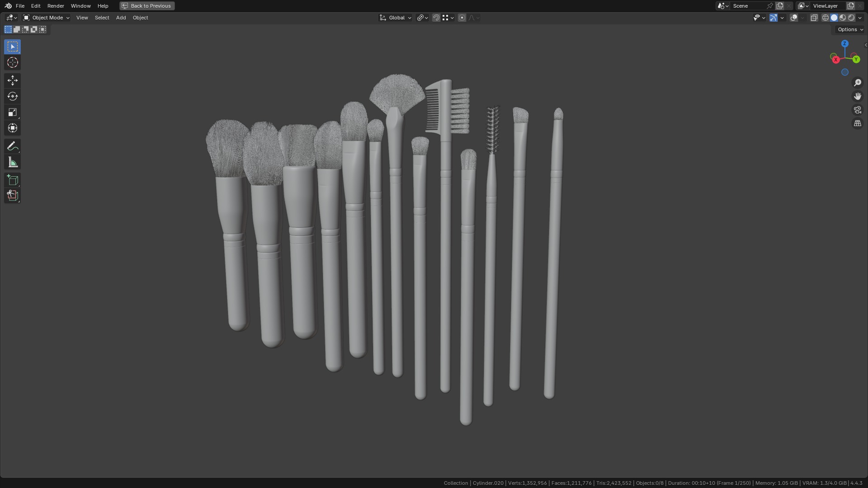868x488 pixels.
Task: Click the X axis on navigation gizmo
Action: pyautogui.click(x=835, y=60)
